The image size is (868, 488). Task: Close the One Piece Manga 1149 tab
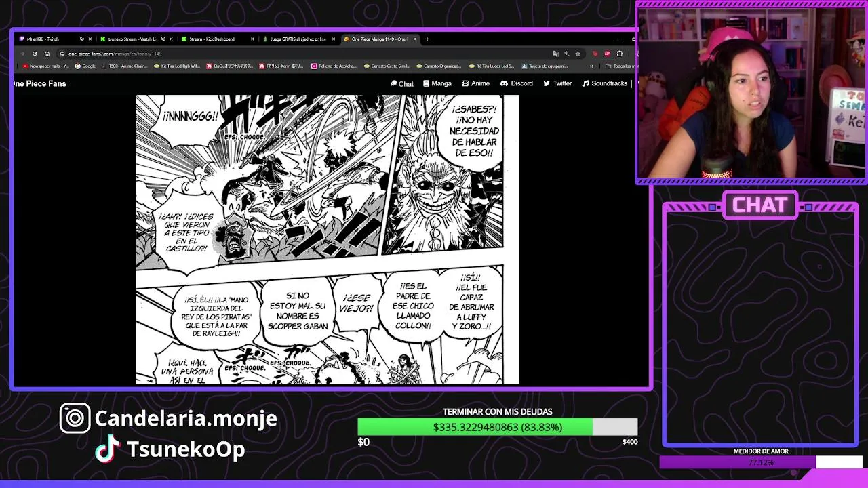tap(414, 39)
